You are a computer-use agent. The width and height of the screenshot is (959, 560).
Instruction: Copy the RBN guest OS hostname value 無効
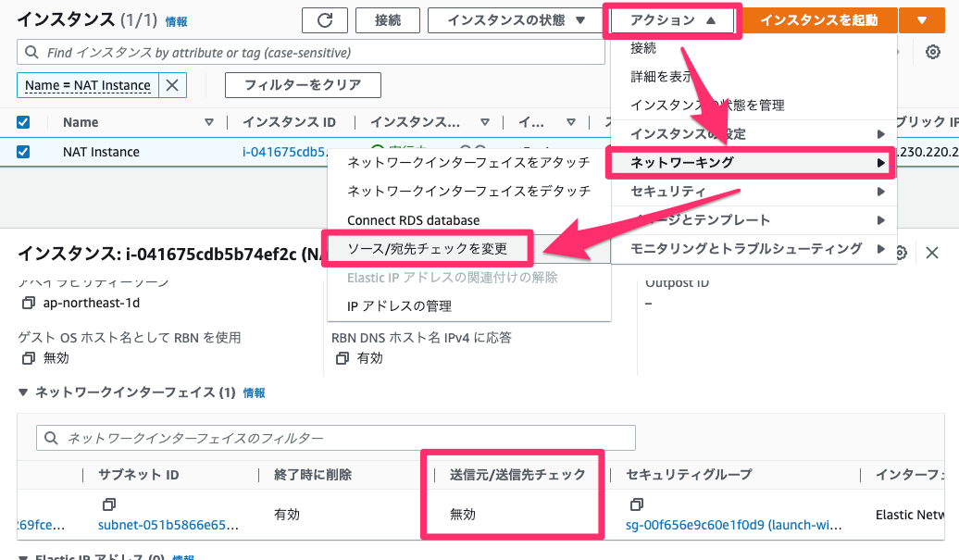[28, 358]
